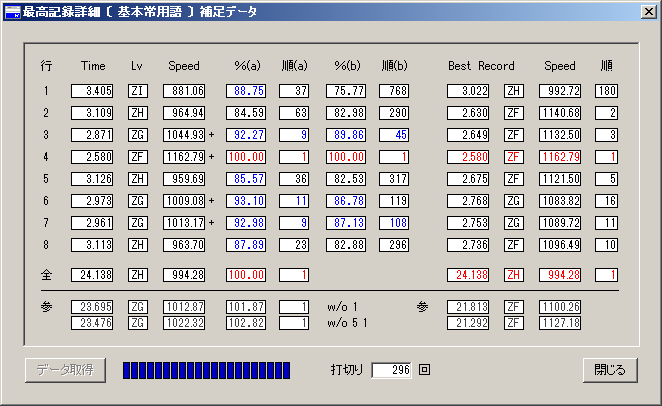
Task: Click the small square icon beside 打切り
Action: tap(424, 370)
